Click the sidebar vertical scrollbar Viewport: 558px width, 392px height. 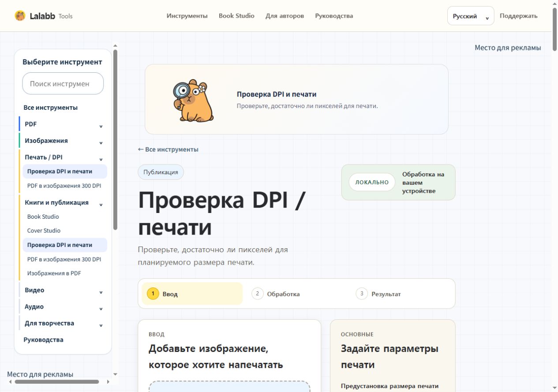[116, 139]
